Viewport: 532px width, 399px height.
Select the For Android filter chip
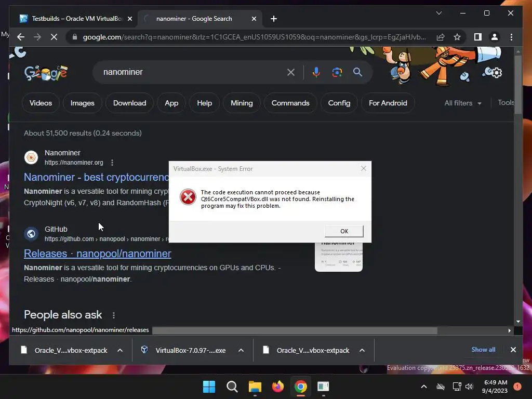[x=388, y=103]
